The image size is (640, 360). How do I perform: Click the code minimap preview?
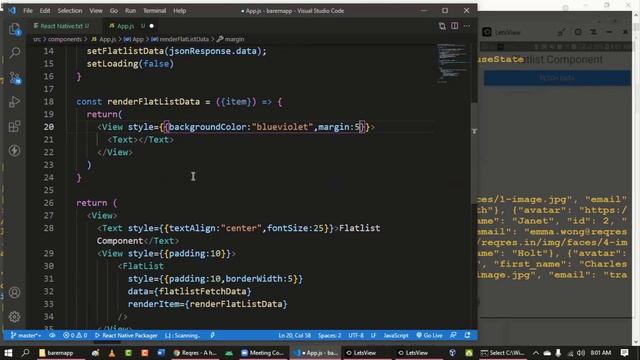coord(452,63)
